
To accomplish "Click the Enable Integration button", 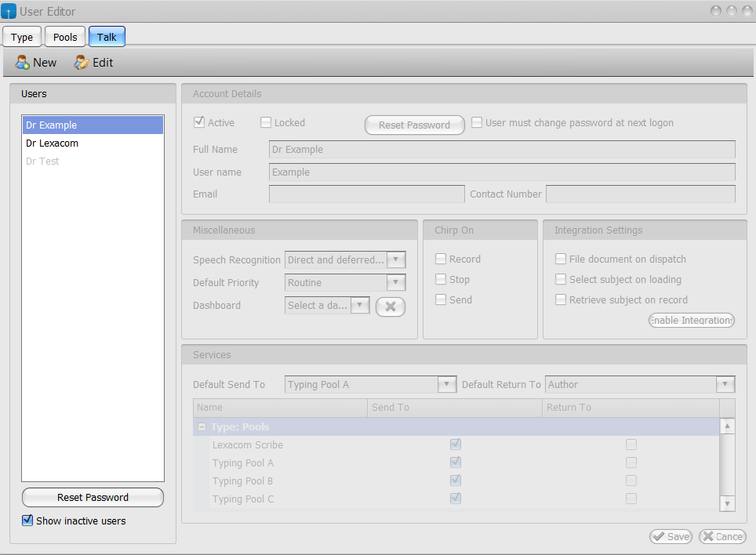I will coord(692,321).
